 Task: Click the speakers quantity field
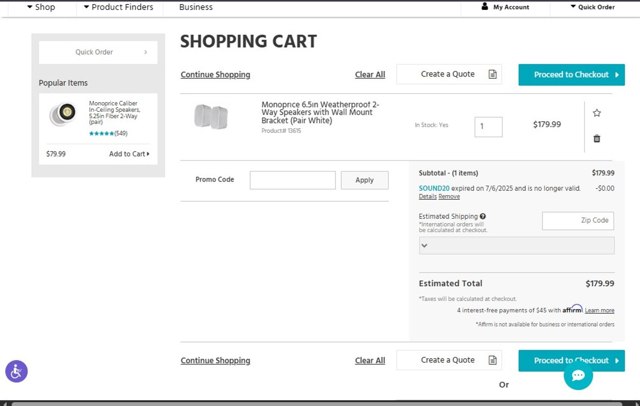point(488,126)
